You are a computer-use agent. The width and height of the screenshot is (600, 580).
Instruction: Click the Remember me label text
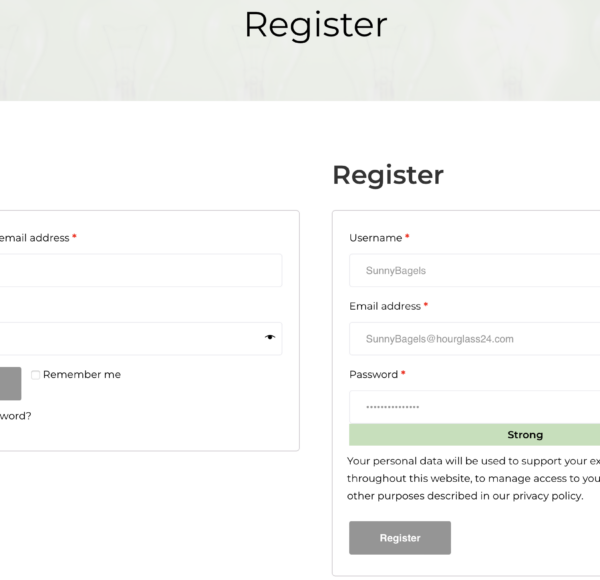click(x=82, y=375)
